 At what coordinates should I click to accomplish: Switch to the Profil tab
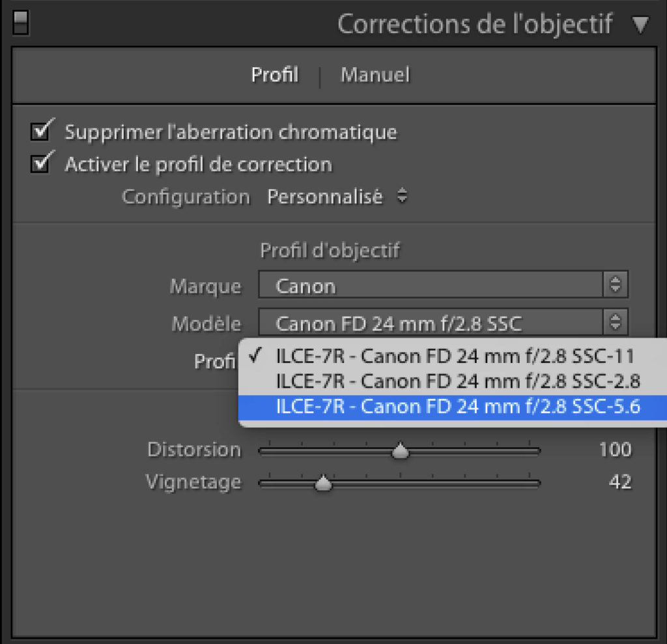275,75
